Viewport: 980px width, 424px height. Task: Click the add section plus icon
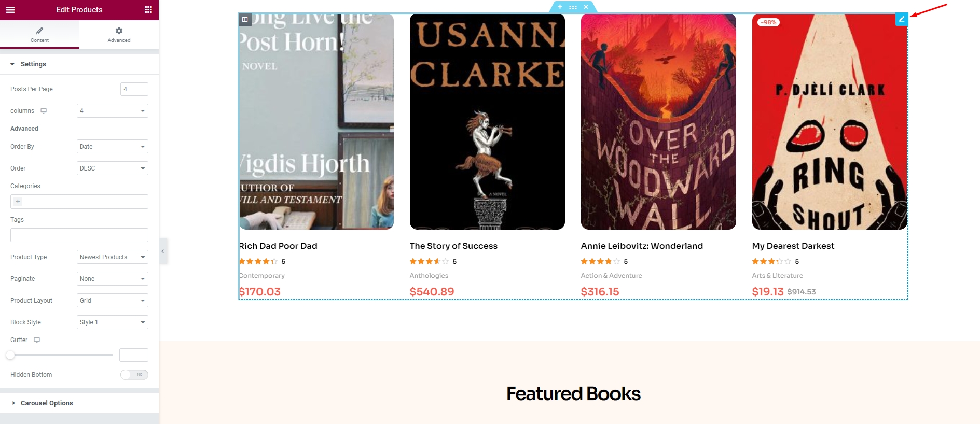[x=560, y=7]
